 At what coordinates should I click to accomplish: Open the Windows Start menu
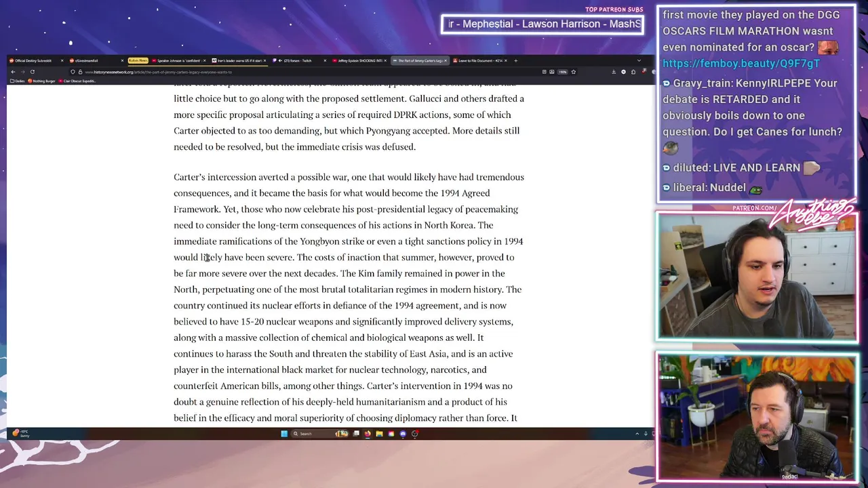click(x=284, y=434)
